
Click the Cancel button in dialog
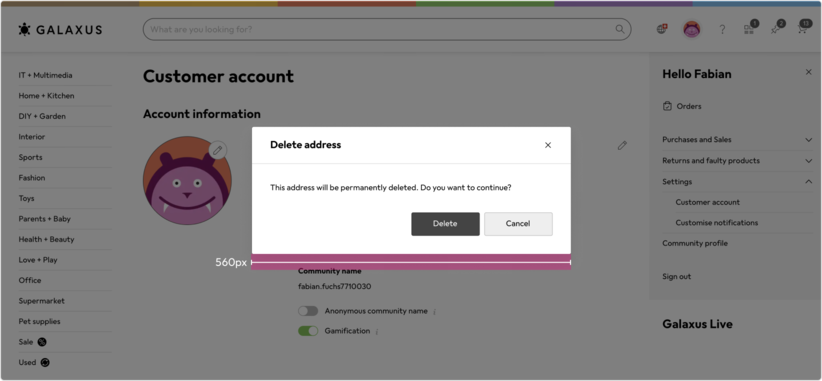pos(518,224)
